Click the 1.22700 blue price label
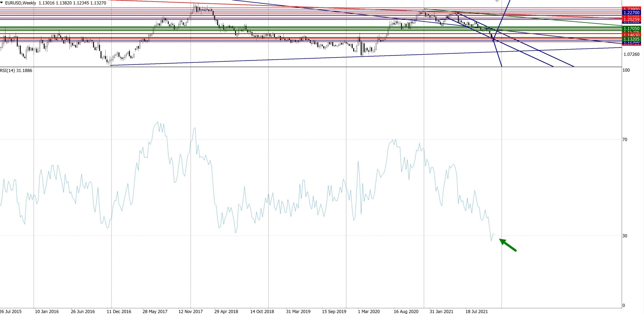This screenshot has width=644, height=314. [631, 13]
